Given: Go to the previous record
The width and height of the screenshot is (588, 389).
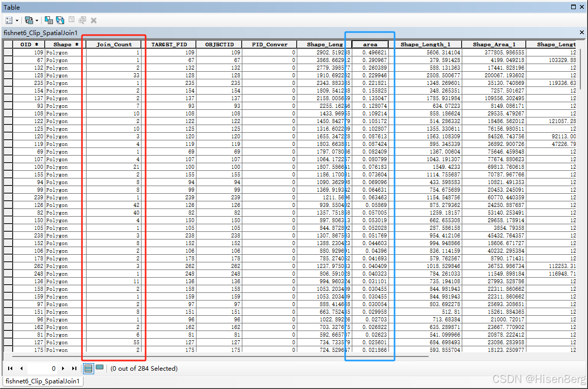Looking at the screenshot, I should (x=21, y=369).
